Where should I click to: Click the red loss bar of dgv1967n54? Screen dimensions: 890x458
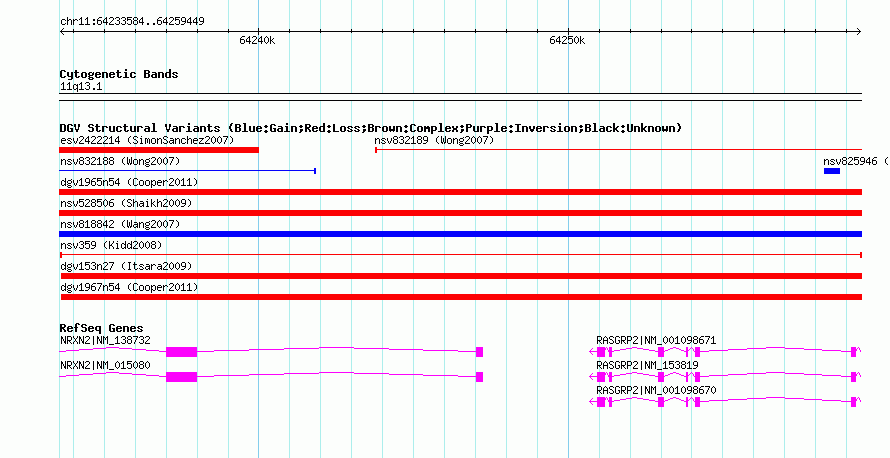pyautogui.click(x=461, y=297)
